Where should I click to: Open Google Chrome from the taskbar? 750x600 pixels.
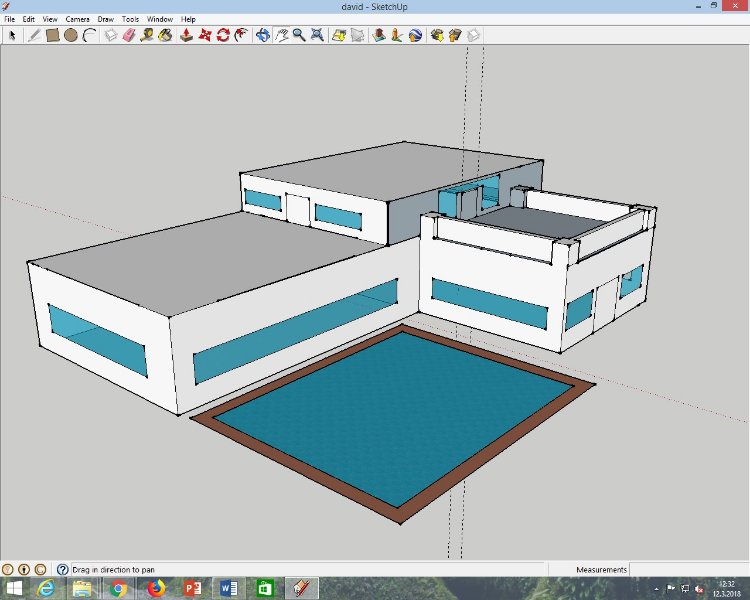click(x=118, y=588)
